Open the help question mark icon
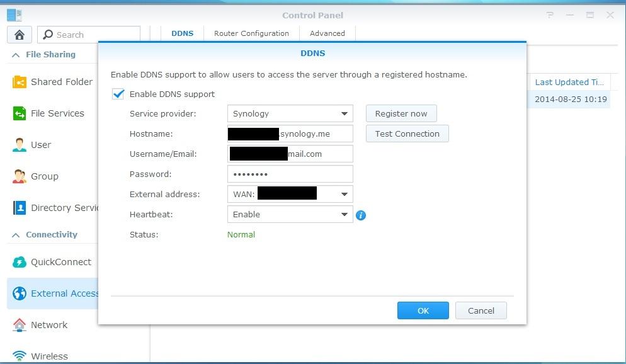The width and height of the screenshot is (626, 364). coord(550,15)
